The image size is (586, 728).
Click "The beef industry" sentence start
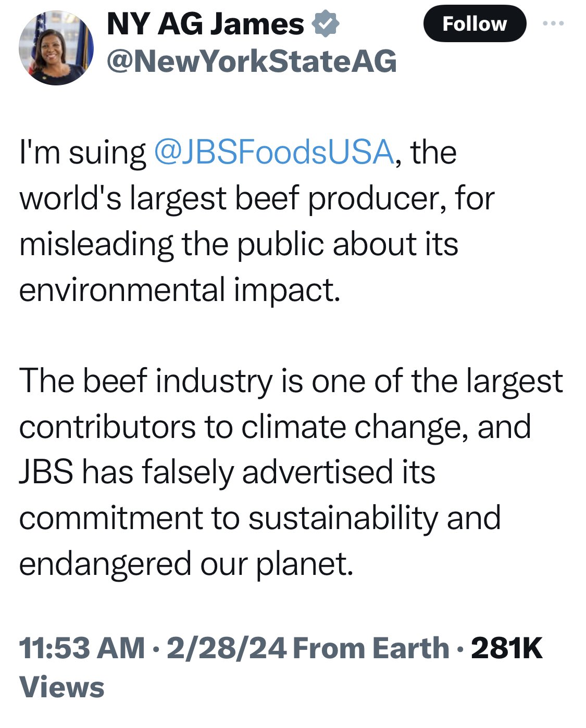point(146,382)
